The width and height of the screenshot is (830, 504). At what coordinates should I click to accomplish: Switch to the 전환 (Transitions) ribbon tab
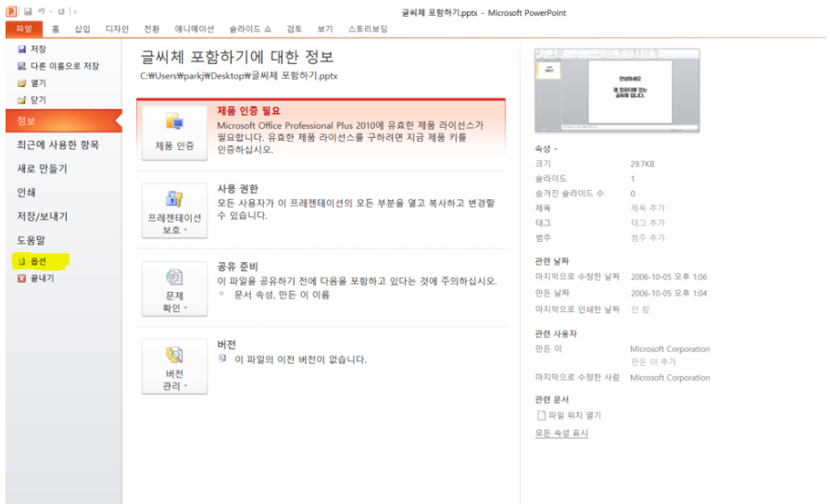(x=151, y=29)
